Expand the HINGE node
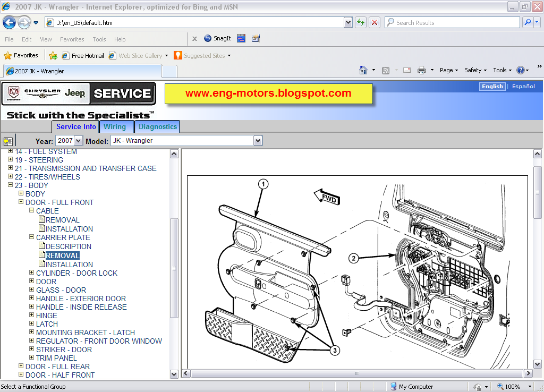This screenshot has width=544, height=392. (31, 315)
